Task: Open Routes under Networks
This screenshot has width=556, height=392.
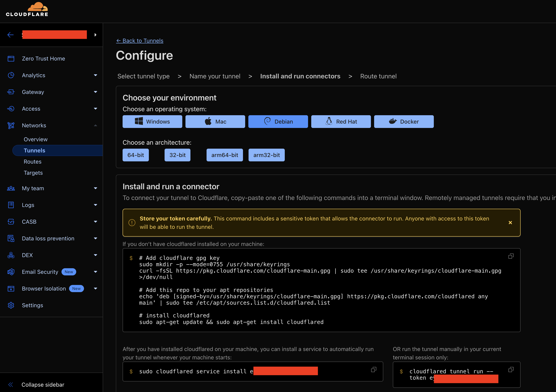Action: pyautogui.click(x=32, y=162)
